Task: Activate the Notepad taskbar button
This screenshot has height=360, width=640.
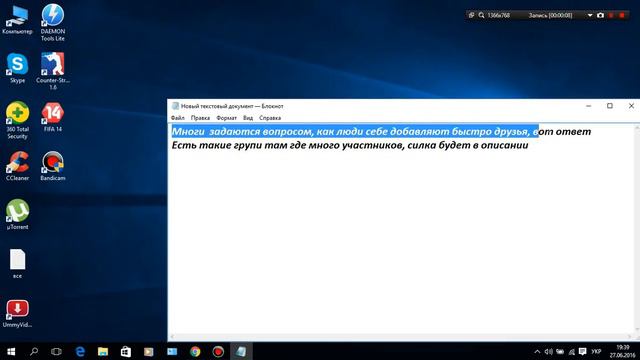Action: point(241,351)
